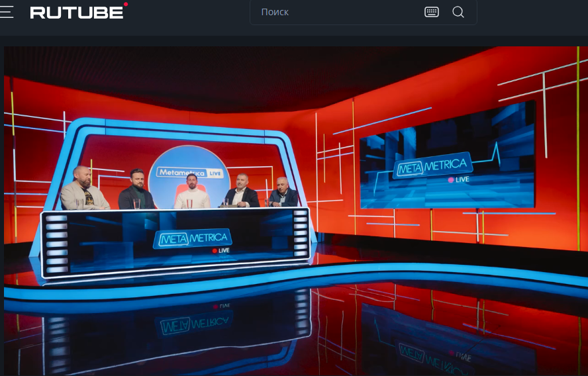Click the Metametrica Live video player

(296, 211)
